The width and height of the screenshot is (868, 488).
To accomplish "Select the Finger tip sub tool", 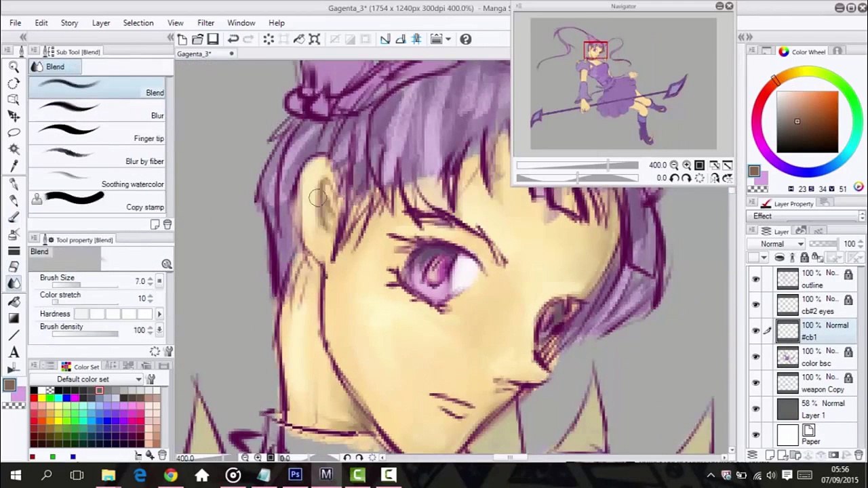I will click(x=98, y=134).
